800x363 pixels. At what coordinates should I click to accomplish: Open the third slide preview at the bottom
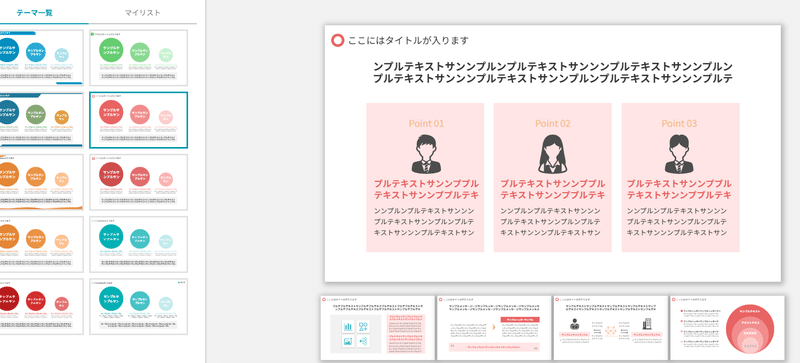[x=611, y=328]
